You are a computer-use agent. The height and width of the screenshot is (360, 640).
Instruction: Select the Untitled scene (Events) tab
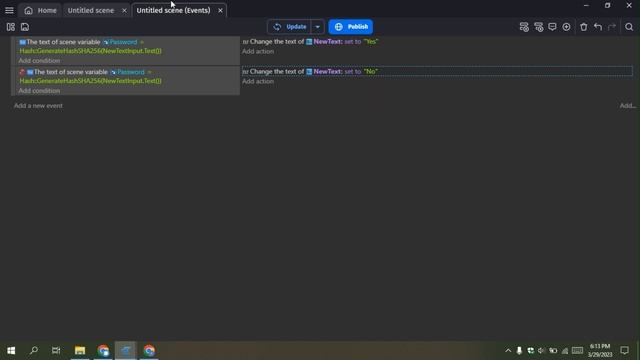[x=173, y=11]
